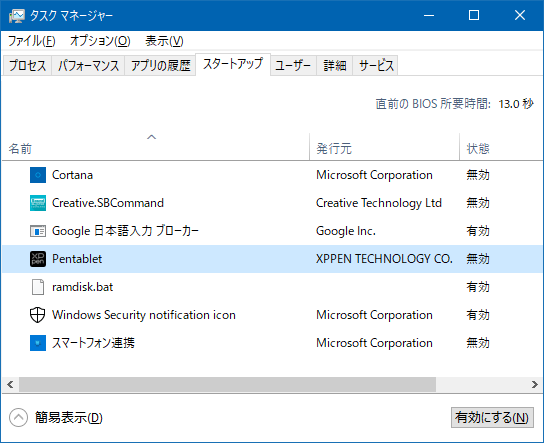Click the horizontal scrollbar thumb
This screenshot has width=544, height=443.
[x=227, y=384]
